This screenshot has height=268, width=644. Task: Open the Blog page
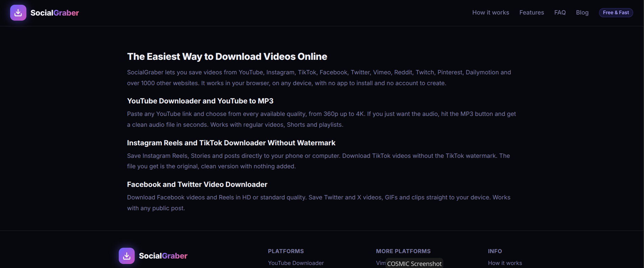(x=582, y=13)
